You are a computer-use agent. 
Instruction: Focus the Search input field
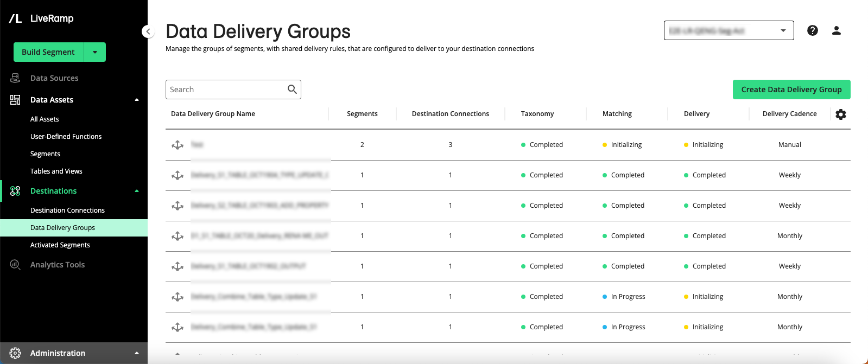[233, 90]
